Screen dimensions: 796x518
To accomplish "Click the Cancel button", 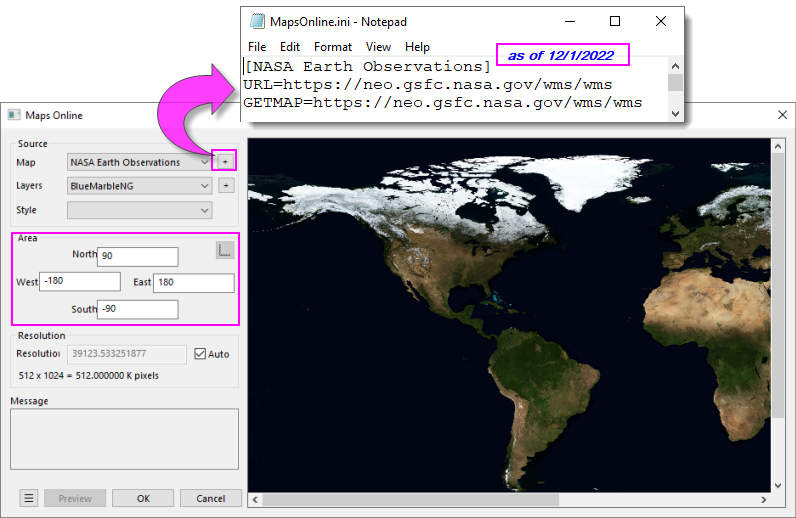I will 211,498.
